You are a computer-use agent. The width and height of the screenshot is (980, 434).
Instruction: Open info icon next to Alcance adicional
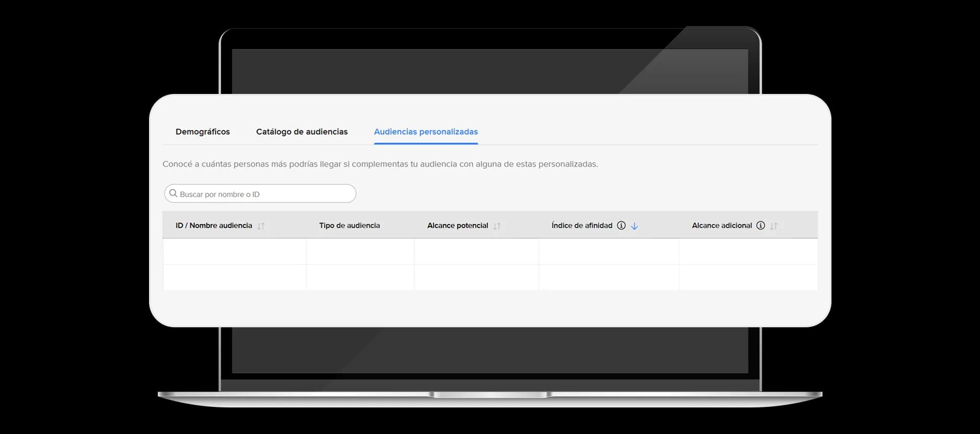click(761, 225)
